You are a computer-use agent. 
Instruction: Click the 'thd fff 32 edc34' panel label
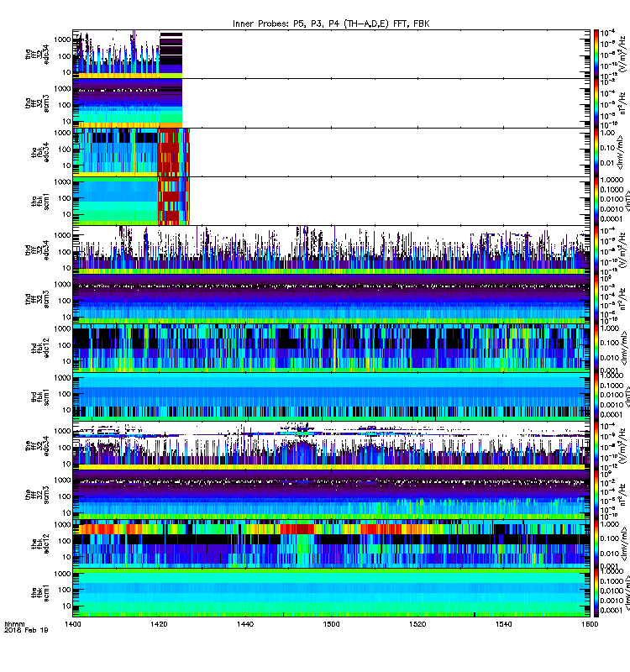[x=37, y=250]
